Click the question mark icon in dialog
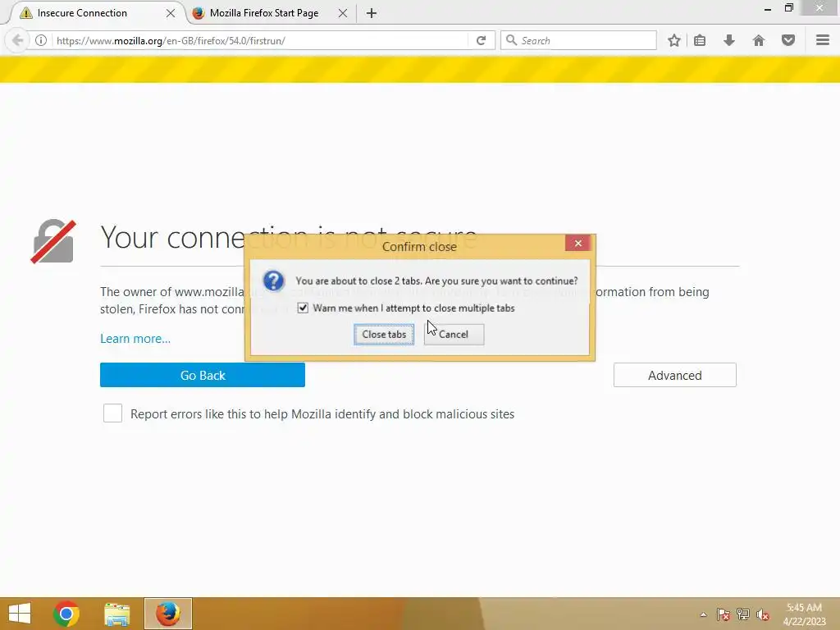The width and height of the screenshot is (840, 630). 274,281
